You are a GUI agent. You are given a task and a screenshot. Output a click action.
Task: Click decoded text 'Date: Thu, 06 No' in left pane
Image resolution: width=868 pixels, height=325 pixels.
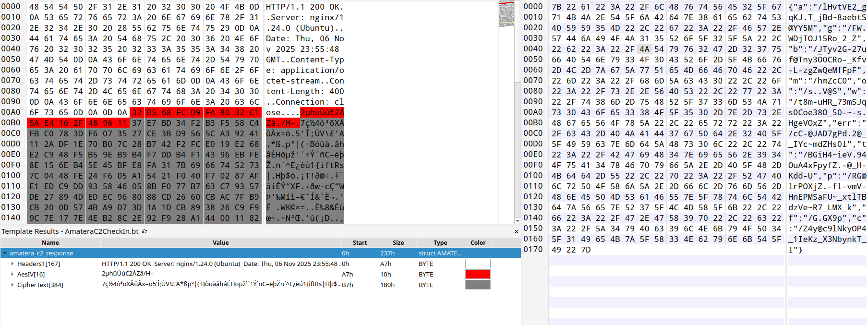pos(305,38)
